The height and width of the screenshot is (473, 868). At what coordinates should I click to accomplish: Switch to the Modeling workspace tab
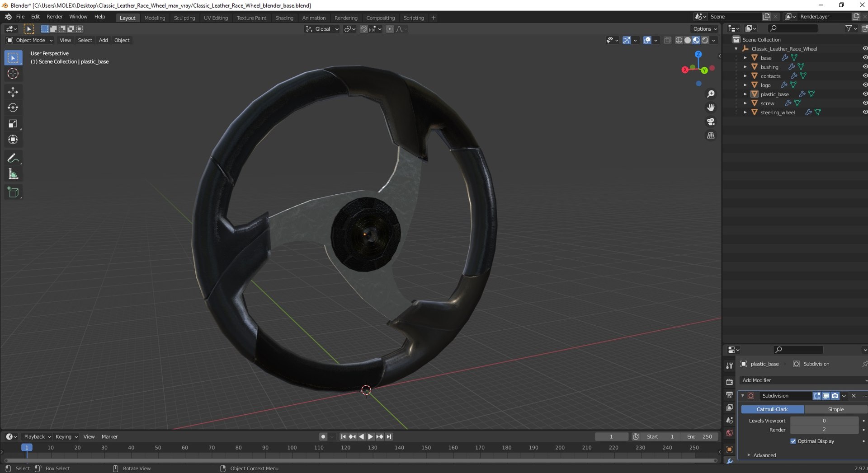tap(155, 18)
